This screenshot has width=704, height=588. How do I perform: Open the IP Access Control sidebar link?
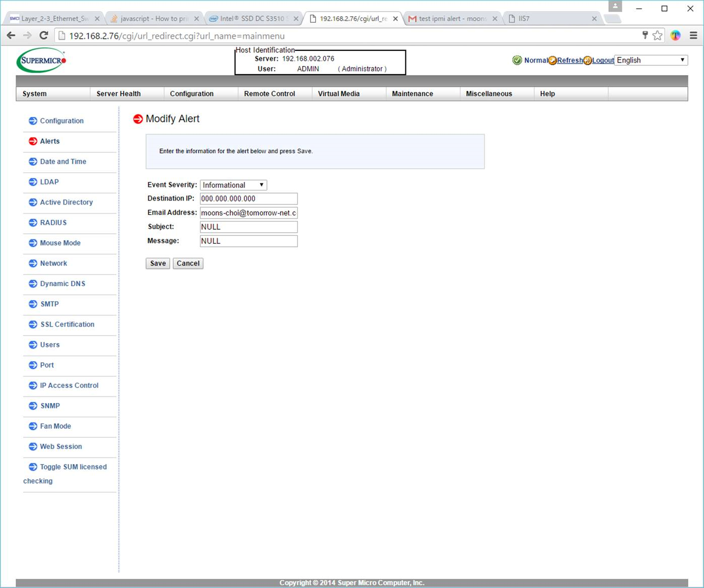point(69,385)
